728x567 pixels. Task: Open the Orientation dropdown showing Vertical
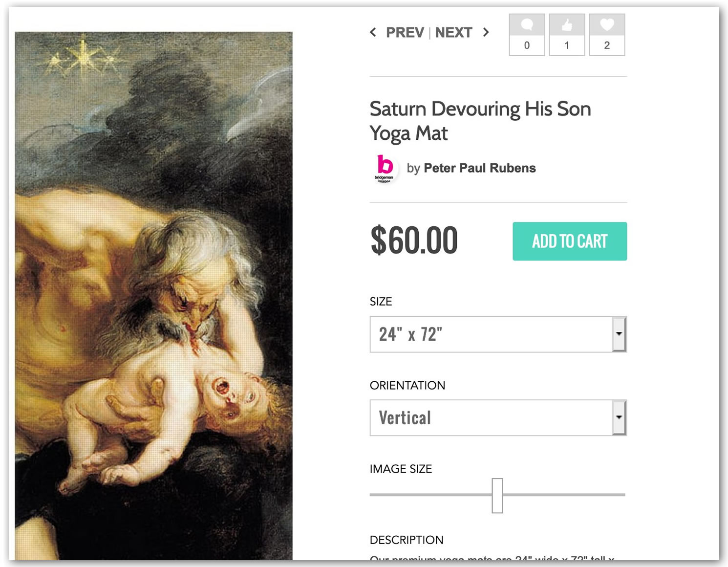tap(491, 418)
